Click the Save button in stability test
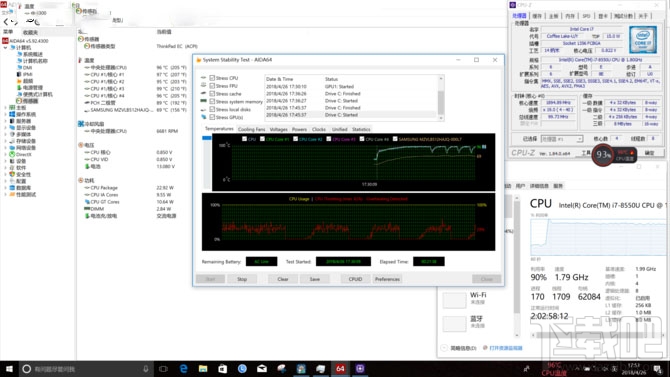The height and width of the screenshot is (377, 670). (x=315, y=279)
